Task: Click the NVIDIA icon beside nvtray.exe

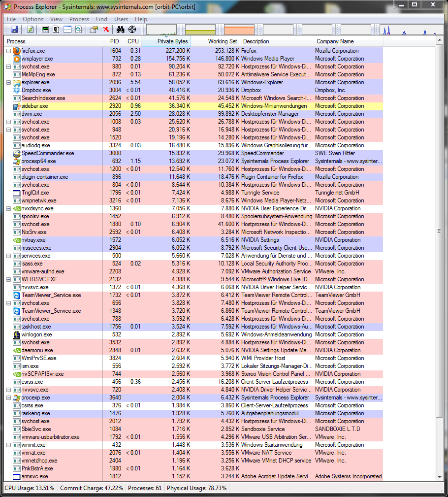Action: 17,240
